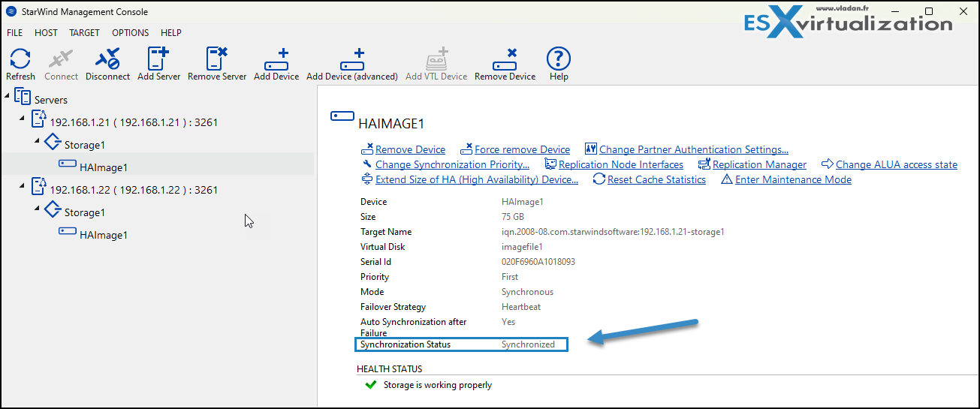Click the Disconnect toolbar icon
Image resolution: width=980 pixels, height=409 pixels.
click(107, 60)
